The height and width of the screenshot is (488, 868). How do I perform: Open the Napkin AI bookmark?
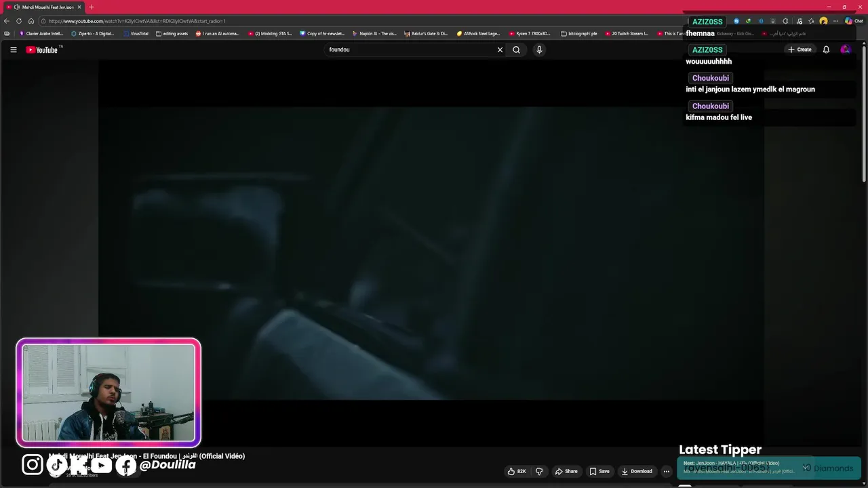[x=374, y=33]
